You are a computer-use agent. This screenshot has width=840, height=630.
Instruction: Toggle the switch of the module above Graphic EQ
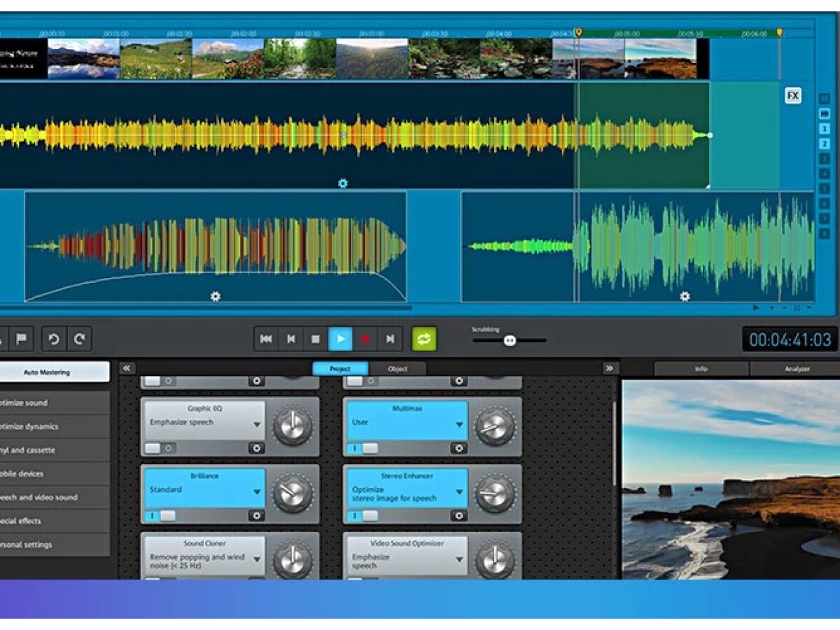[160, 381]
